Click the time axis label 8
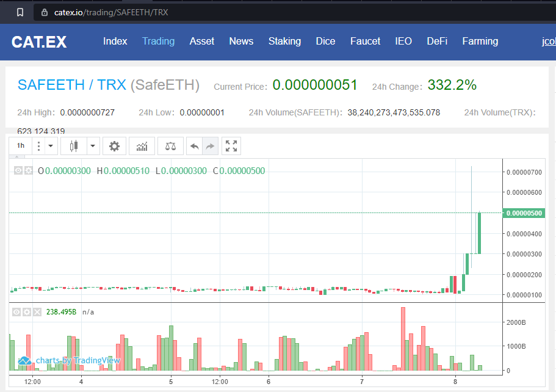Screen dimensions: 556x392 pos(455,382)
